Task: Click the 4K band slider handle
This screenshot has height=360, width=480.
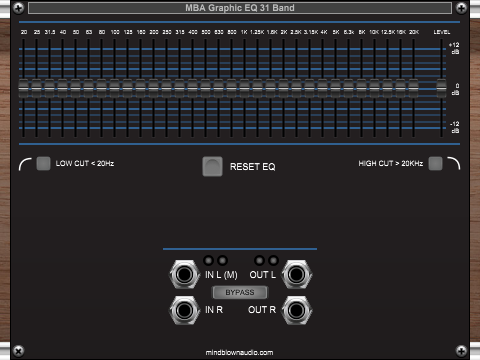Action: click(322, 88)
